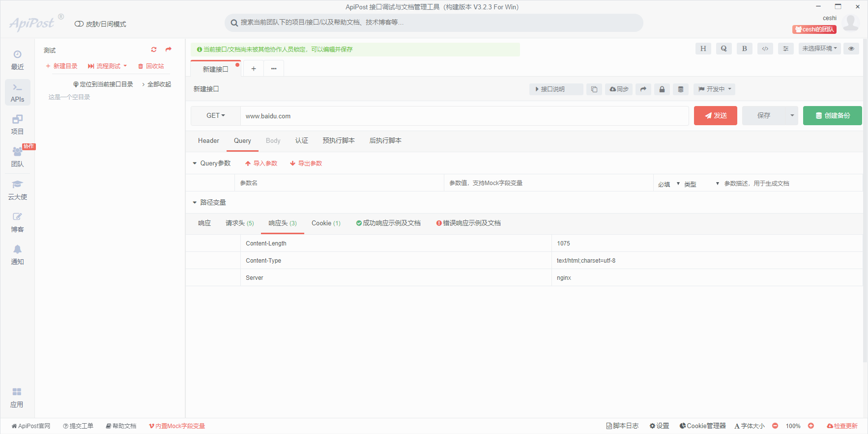868x434 pixels.
Task: Click 定位到当前接口目录
Action: click(x=103, y=84)
